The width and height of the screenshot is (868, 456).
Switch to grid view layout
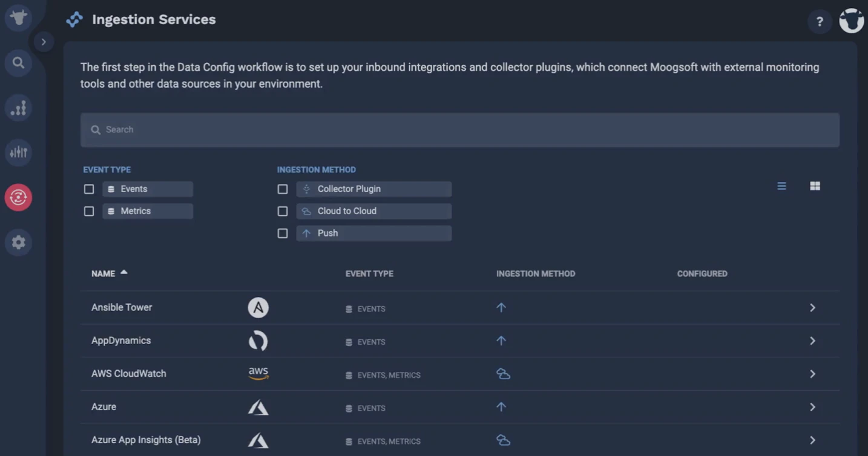click(815, 186)
